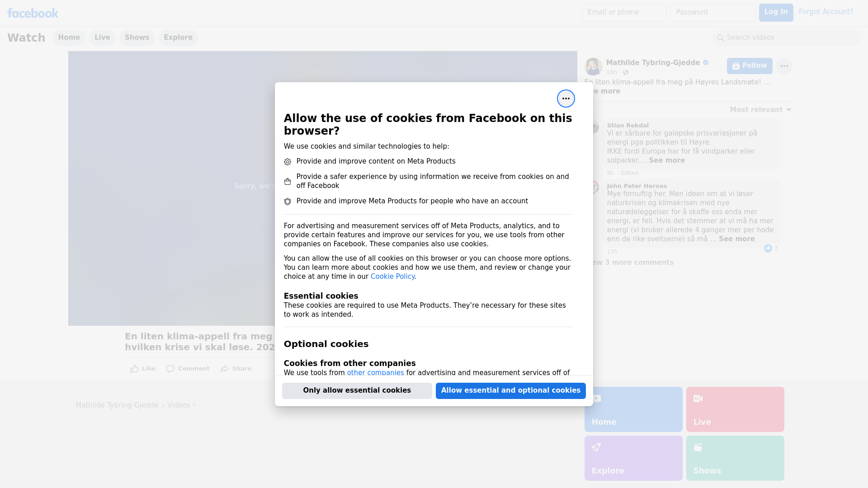868x488 pixels.
Task: Expand the post description with See more
Action: click(606, 91)
